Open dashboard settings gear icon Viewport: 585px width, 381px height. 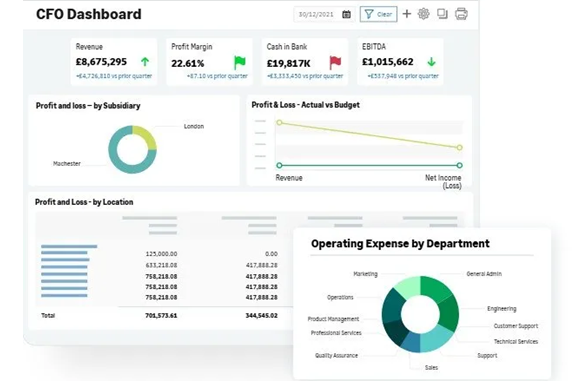[x=423, y=14]
